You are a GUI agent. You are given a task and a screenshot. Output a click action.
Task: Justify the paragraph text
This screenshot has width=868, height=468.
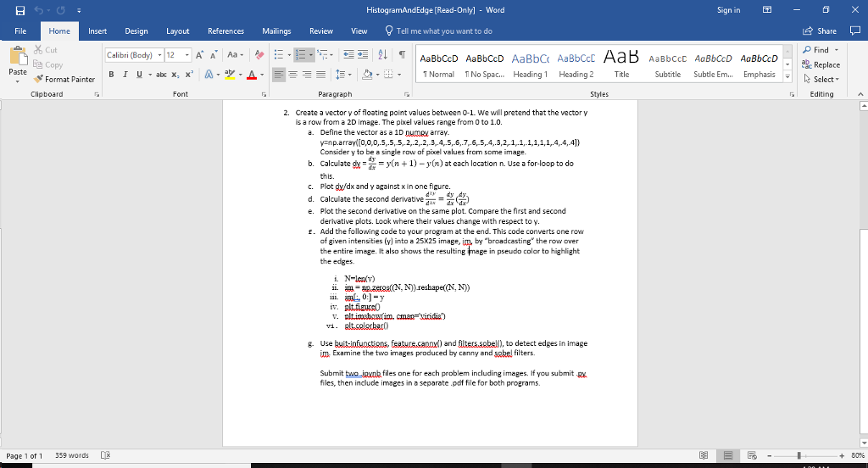321,75
